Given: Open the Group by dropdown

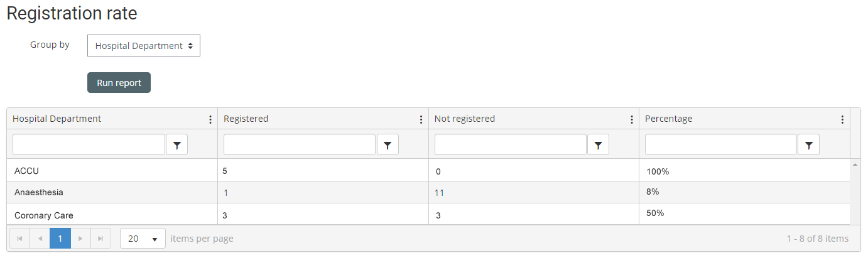Looking at the screenshot, I should (144, 46).
